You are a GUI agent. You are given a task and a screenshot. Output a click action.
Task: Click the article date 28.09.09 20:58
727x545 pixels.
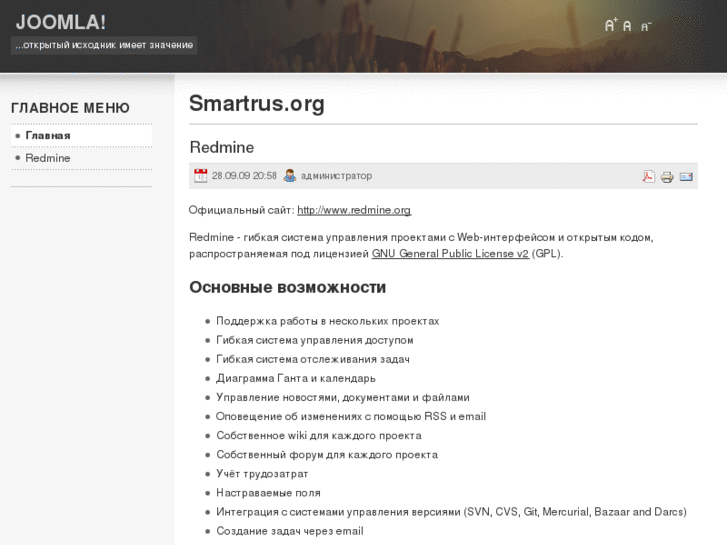244,176
